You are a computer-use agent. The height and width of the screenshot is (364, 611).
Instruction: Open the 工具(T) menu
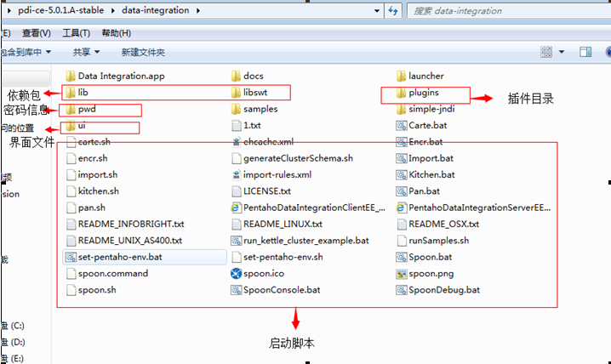[76, 33]
